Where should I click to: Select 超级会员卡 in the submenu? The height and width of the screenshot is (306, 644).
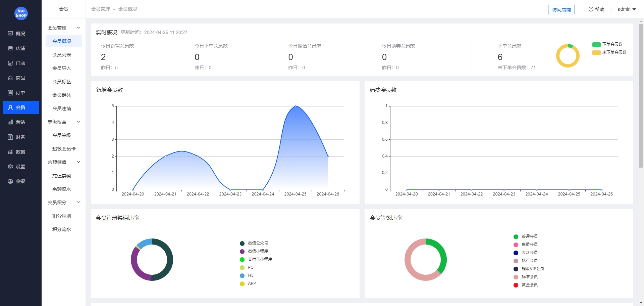click(x=64, y=149)
